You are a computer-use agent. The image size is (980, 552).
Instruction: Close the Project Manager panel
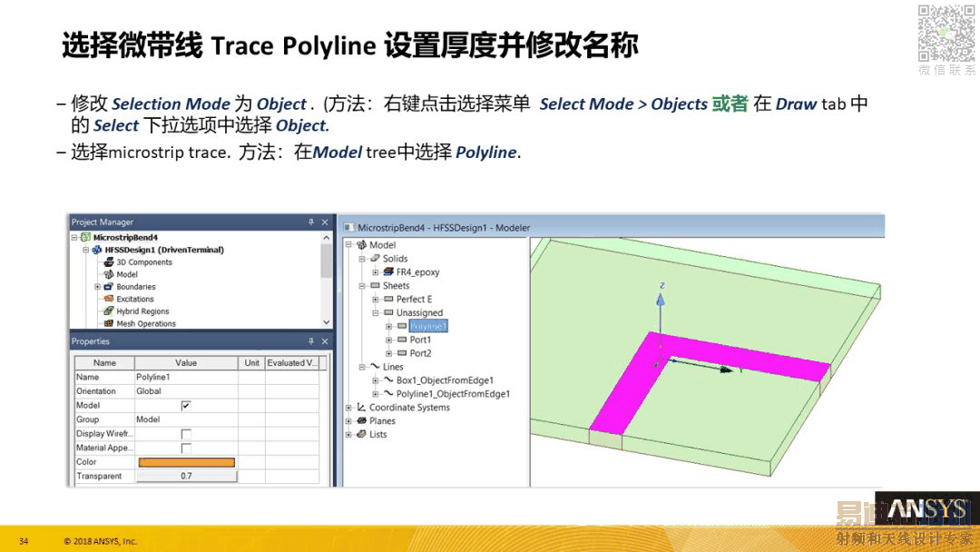325,222
